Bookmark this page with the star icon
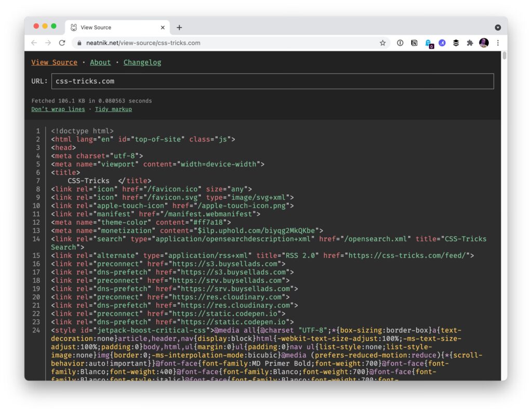This screenshot has width=532, height=413. pos(383,43)
